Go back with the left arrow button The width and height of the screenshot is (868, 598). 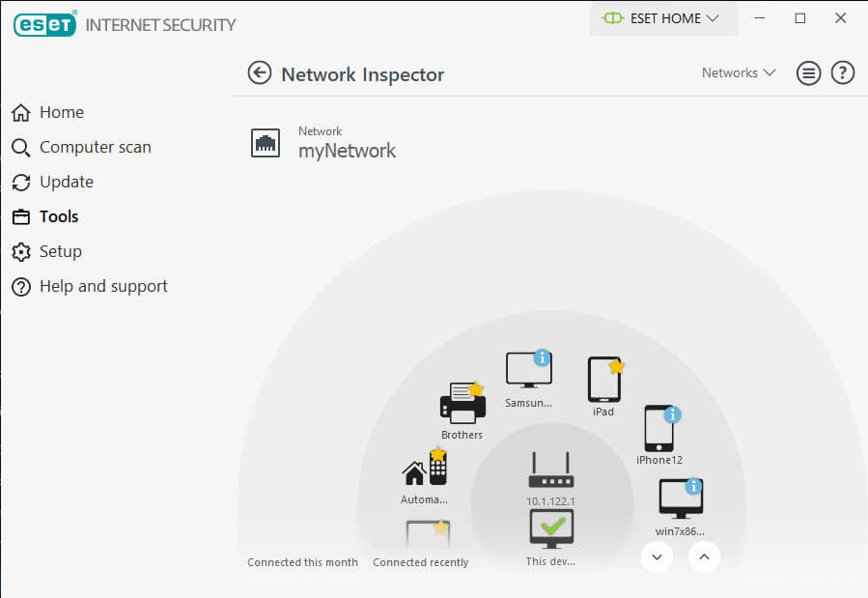(260, 73)
